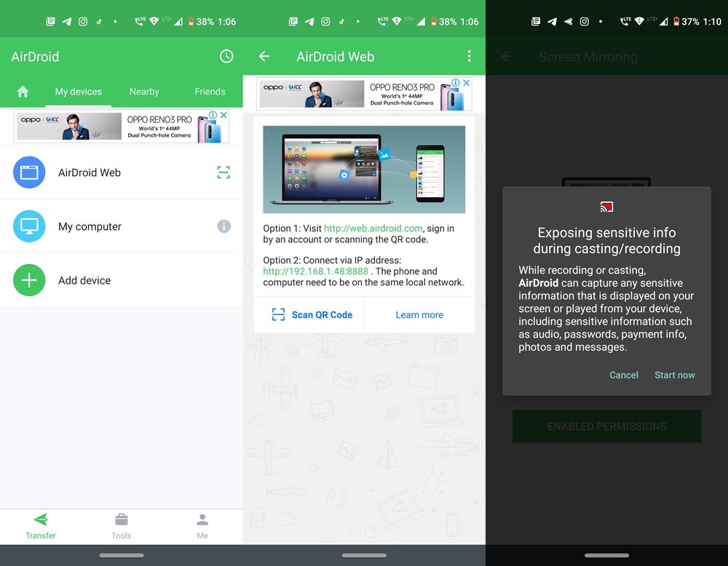Close the OPPO ad on My devices screen

point(223,115)
